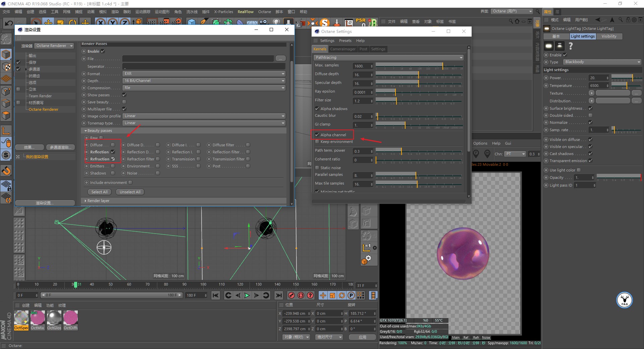Toggle autokeying icon
This screenshot has width=644, height=349.
(x=301, y=295)
